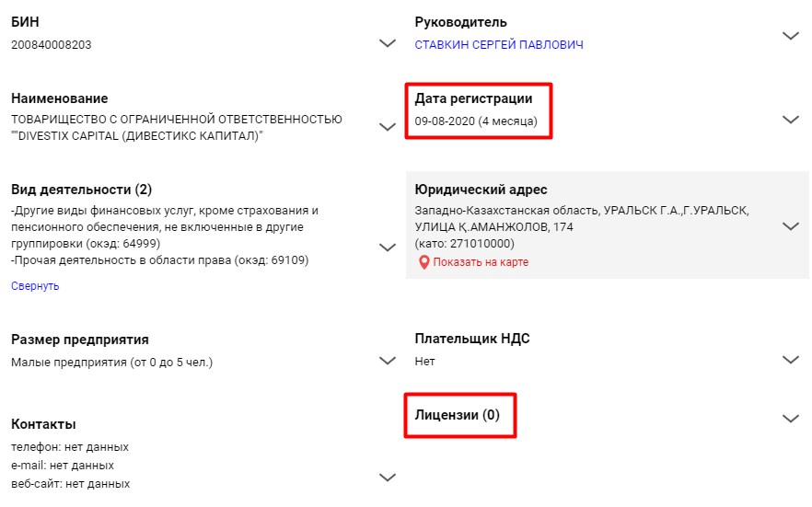812x507 pixels.
Task: Click the Вид деятельности (2) heading
Action: tap(81, 190)
